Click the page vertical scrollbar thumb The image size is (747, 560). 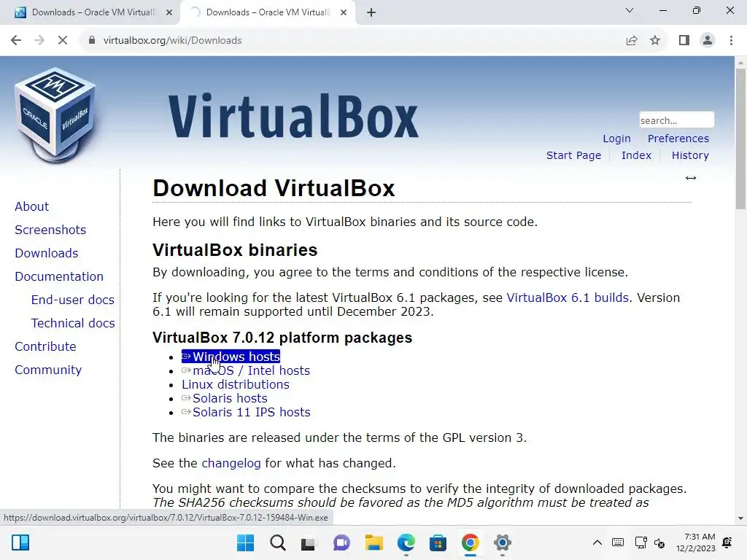coord(740,139)
